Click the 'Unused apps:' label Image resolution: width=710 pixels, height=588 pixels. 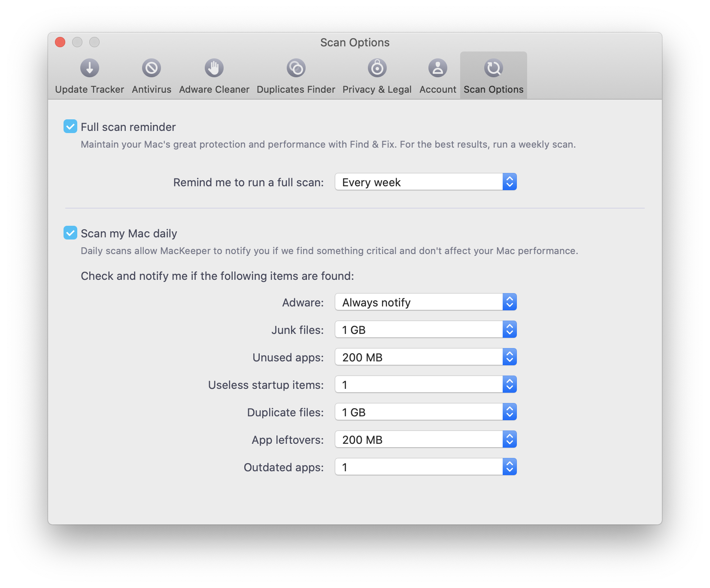(x=288, y=358)
